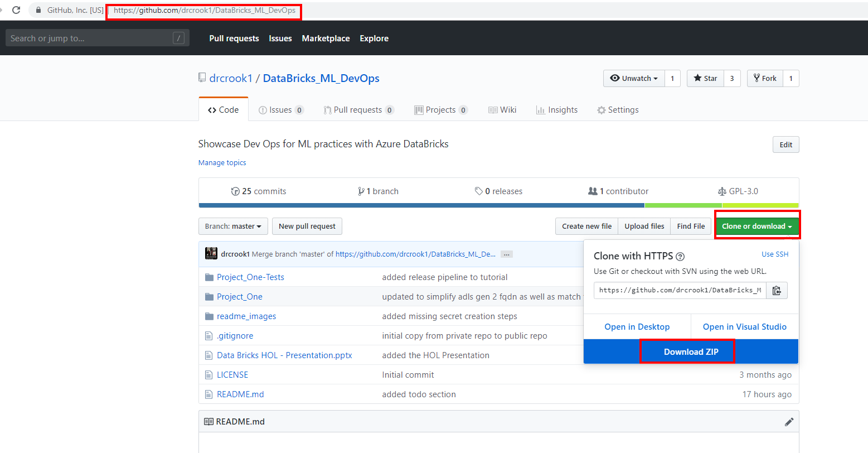Click the commit history icon by 25 commits
The width and height of the screenshot is (868, 453).
[235, 191]
